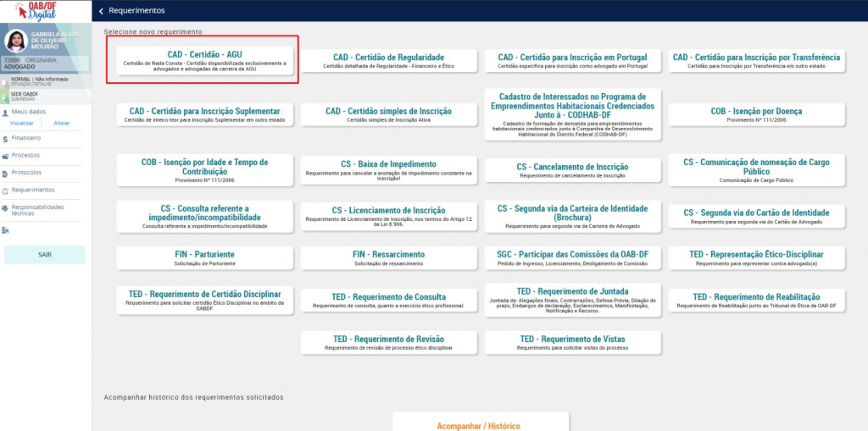Click the back arrow beside Requerimentos

click(x=102, y=11)
